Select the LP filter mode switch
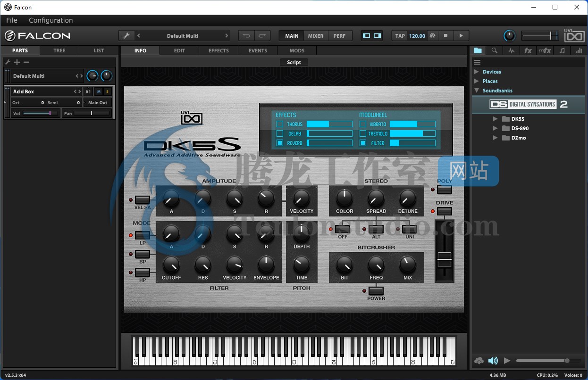 pyautogui.click(x=143, y=235)
